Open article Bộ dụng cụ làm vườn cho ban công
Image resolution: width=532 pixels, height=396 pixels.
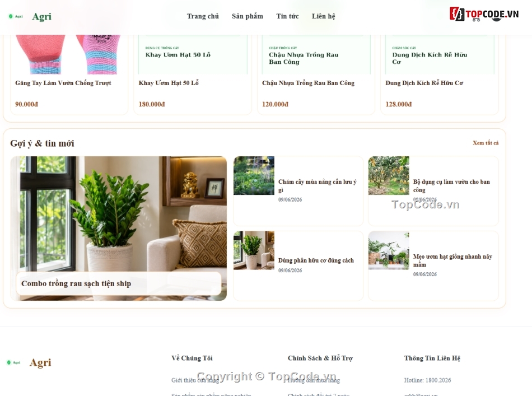pos(451,186)
